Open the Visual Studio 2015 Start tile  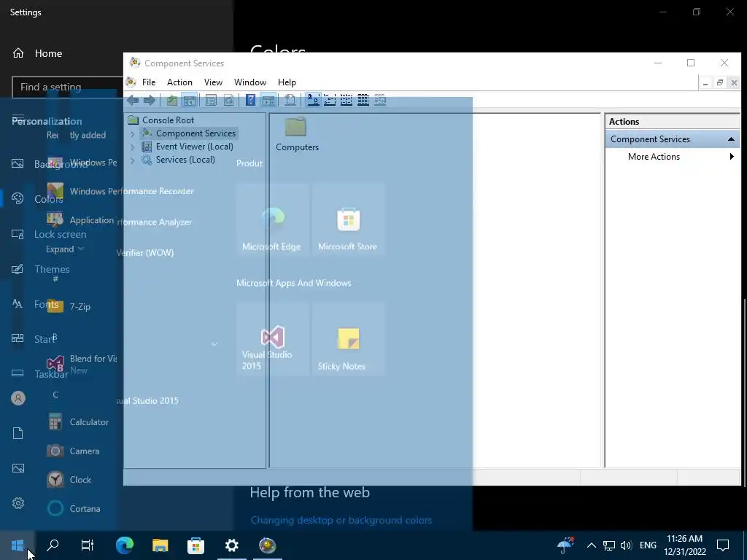272,339
